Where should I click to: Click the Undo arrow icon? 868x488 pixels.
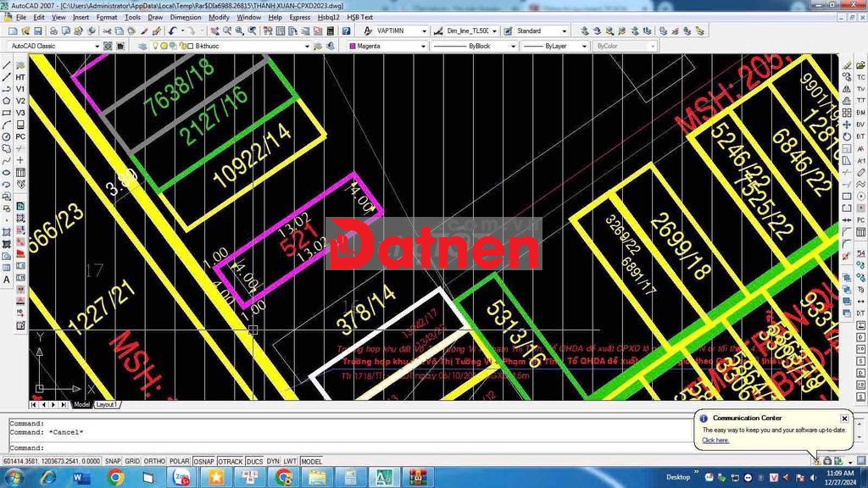172,31
